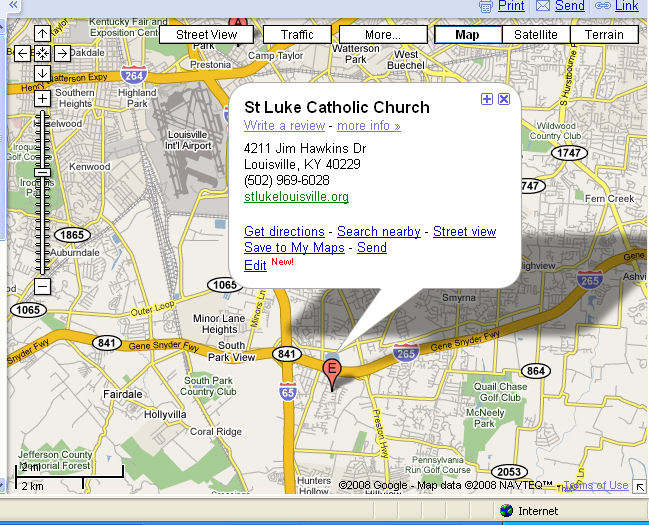Open more info » link

pos(369,125)
